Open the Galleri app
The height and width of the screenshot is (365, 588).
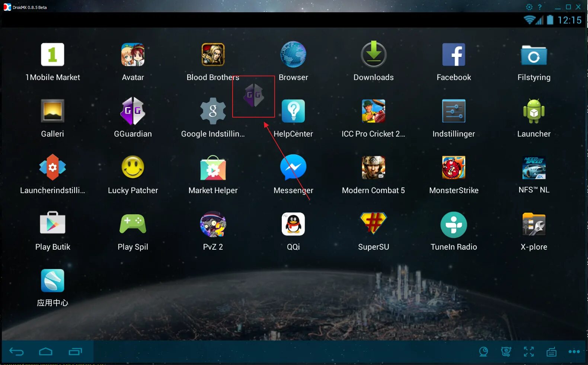point(52,111)
